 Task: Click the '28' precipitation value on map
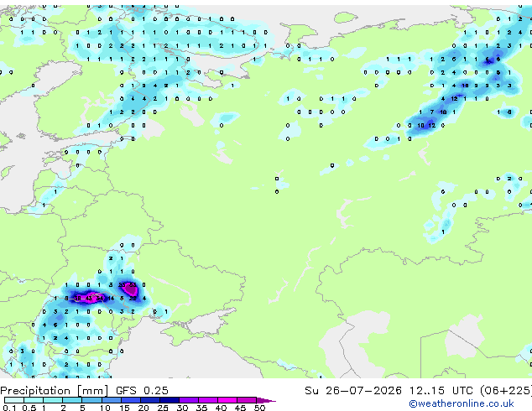click(x=133, y=299)
